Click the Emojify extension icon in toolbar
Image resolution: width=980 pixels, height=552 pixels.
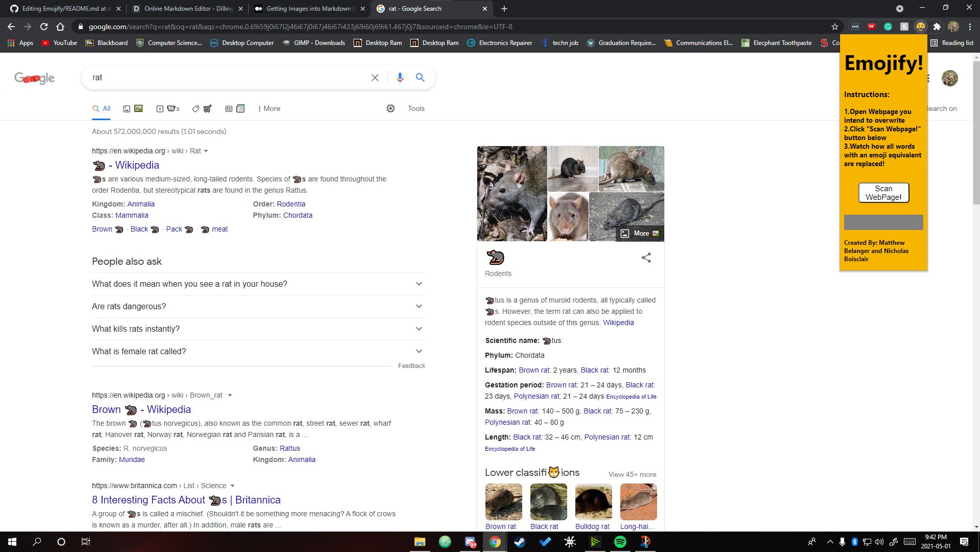[x=920, y=27]
